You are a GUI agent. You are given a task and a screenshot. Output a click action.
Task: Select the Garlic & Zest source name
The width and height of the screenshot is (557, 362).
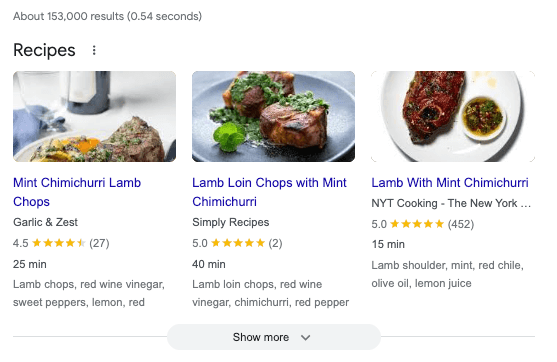click(x=45, y=222)
